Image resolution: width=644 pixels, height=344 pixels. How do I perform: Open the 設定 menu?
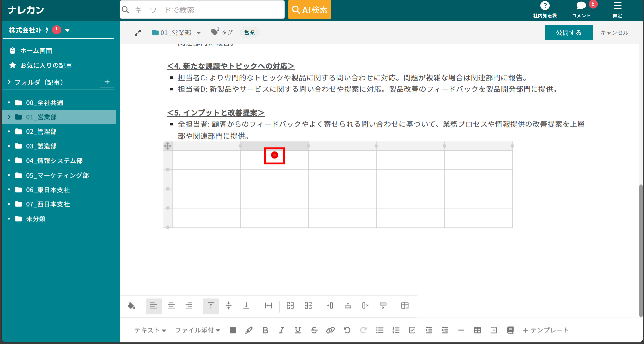tap(618, 9)
